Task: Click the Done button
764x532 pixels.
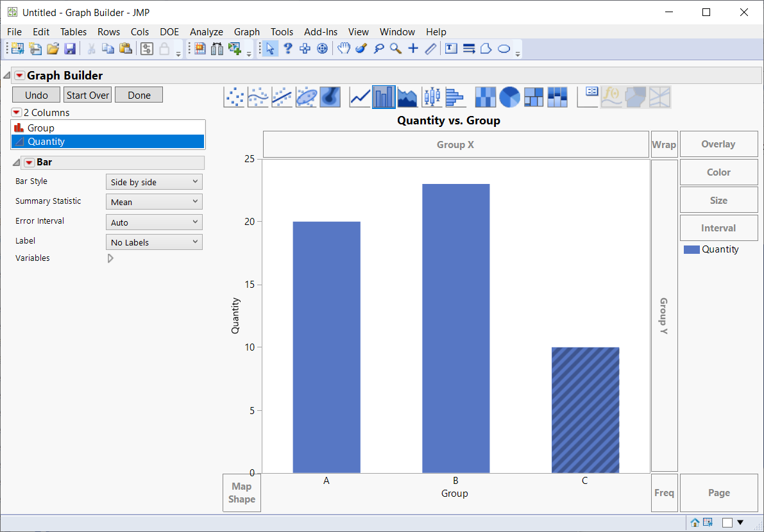Action: (139, 95)
